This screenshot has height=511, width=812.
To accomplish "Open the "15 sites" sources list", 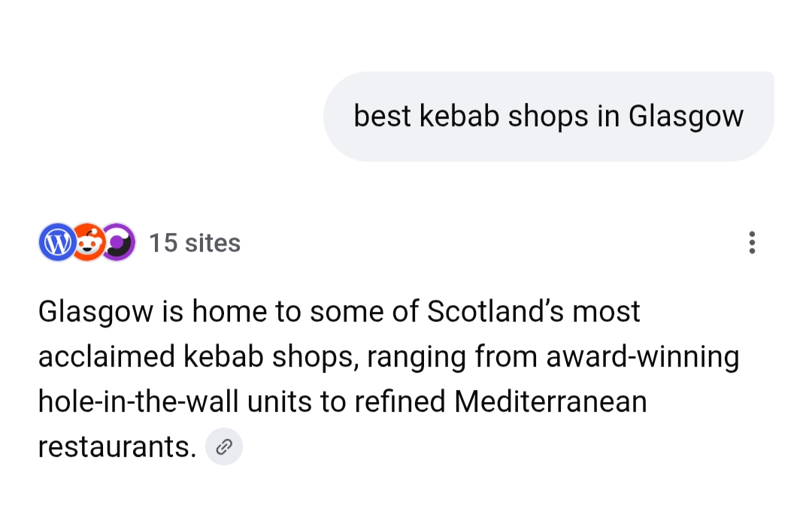I will [x=194, y=243].
